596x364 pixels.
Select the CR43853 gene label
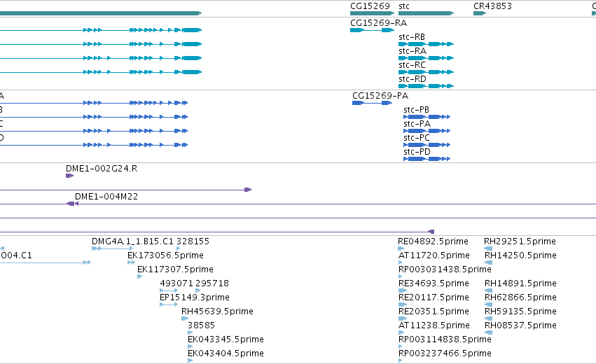(492, 6)
